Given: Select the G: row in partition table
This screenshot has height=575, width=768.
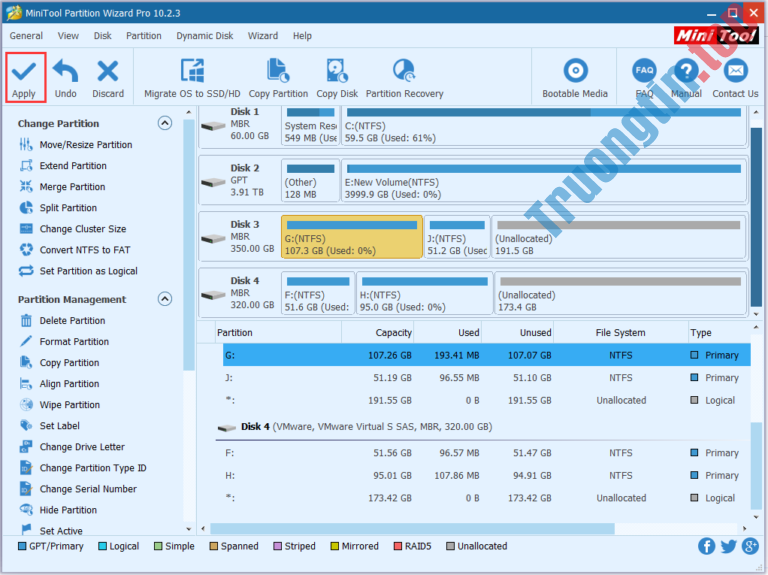Looking at the screenshot, I should click(x=486, y=355).
